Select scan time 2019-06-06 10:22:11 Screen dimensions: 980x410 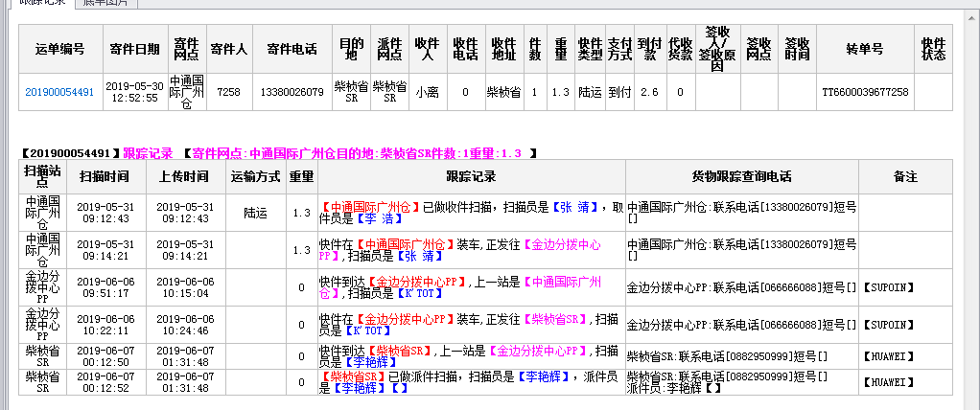(106, 325)
